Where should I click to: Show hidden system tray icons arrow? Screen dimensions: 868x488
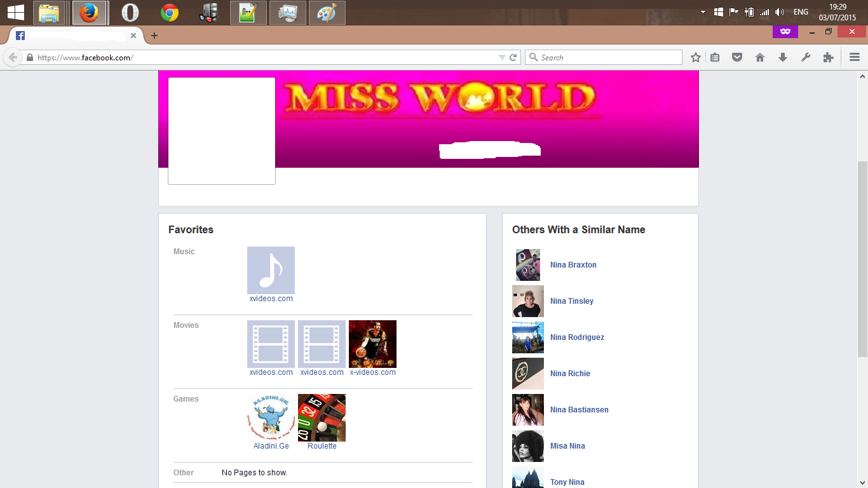(x=703, y=12)
